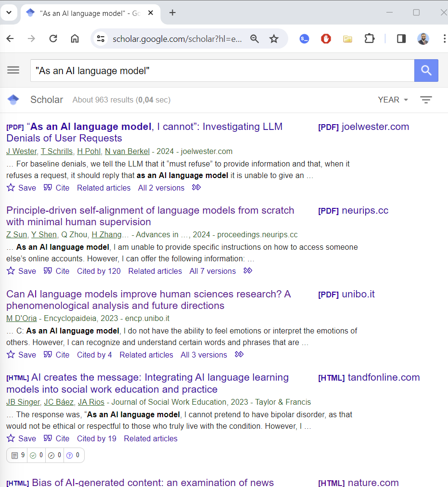This screenshot has width=448, height=487.
Task: Open the Scholar hamburger menu
Action: point(13,70)
